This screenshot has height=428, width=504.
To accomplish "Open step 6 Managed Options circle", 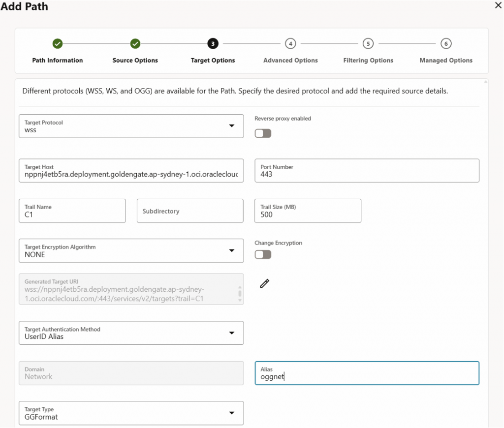I will point(446,44).
